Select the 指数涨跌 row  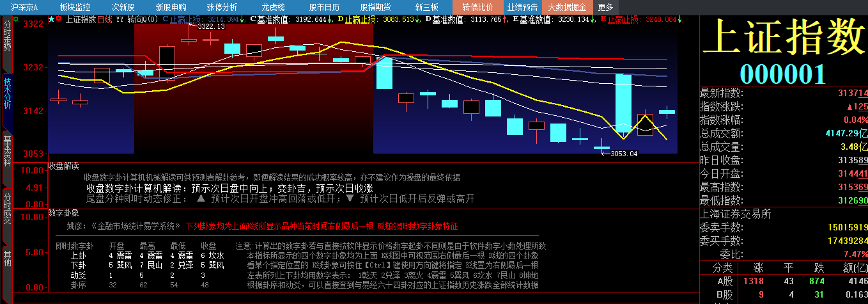[784, 106]
